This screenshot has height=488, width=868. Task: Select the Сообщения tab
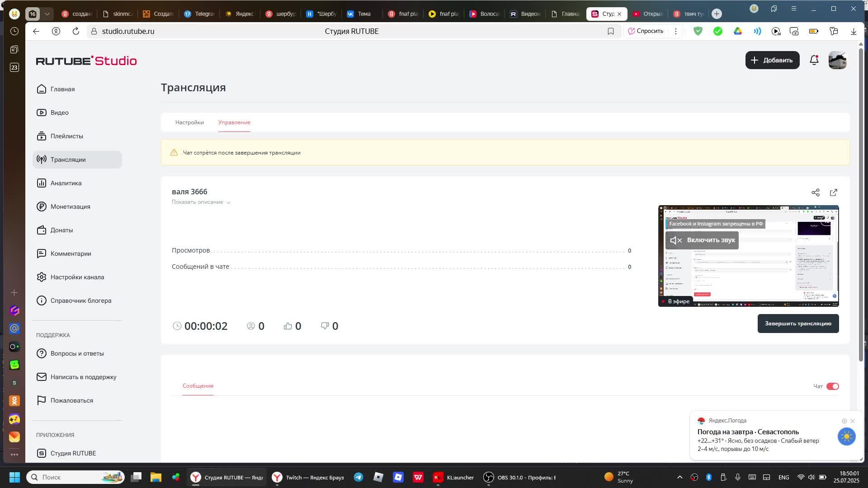[198, 386]
